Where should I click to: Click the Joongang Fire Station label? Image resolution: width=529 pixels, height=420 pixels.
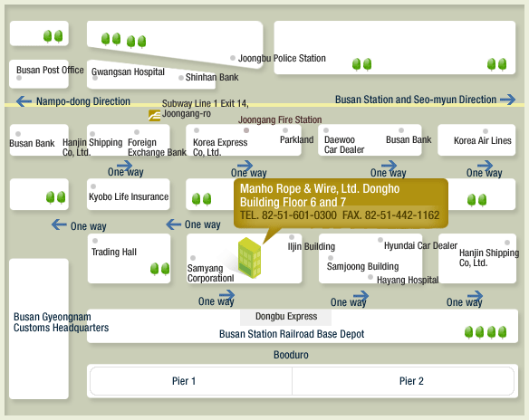280,119
